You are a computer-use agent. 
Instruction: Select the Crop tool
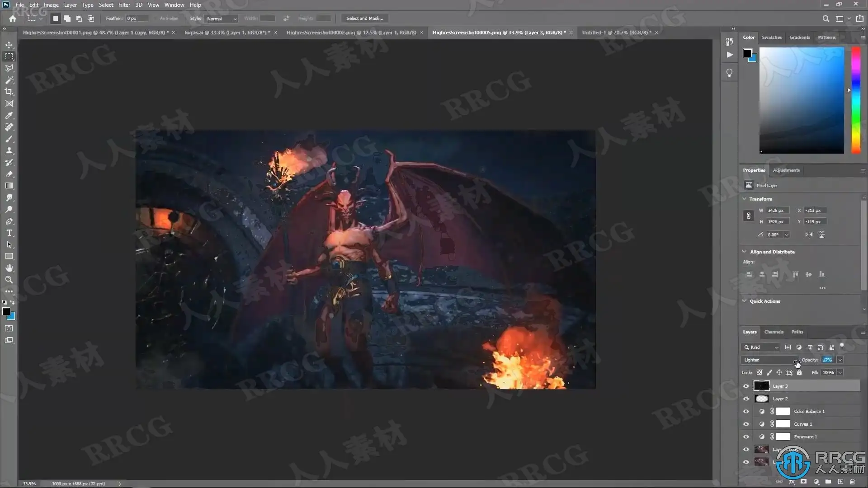point(9,92)
